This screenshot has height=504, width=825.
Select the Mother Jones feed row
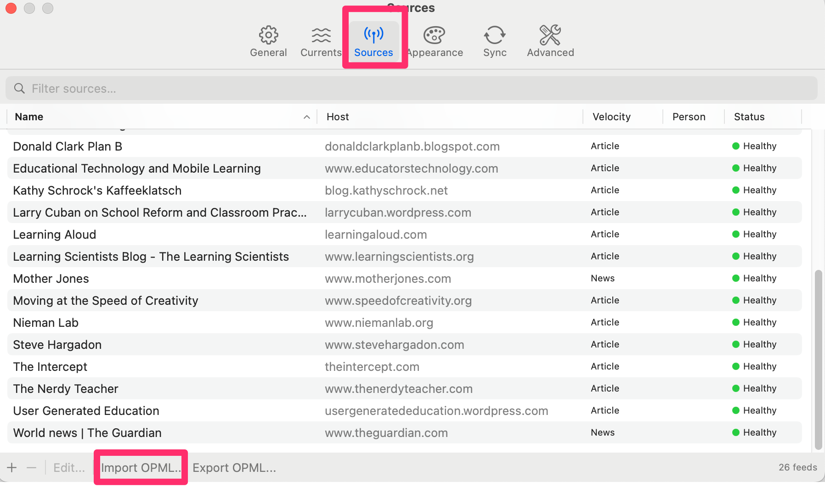(161, 279)
